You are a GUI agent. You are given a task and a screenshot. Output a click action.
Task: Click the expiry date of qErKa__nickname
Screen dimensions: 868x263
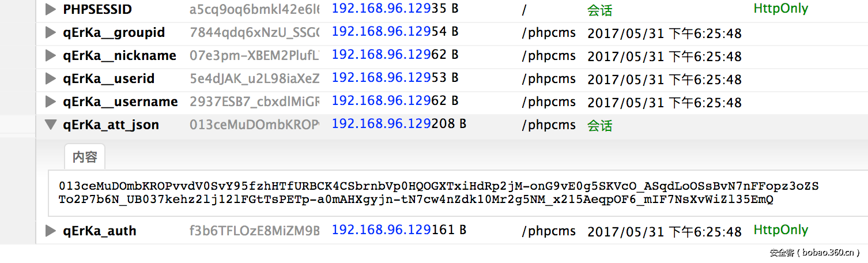664,57
